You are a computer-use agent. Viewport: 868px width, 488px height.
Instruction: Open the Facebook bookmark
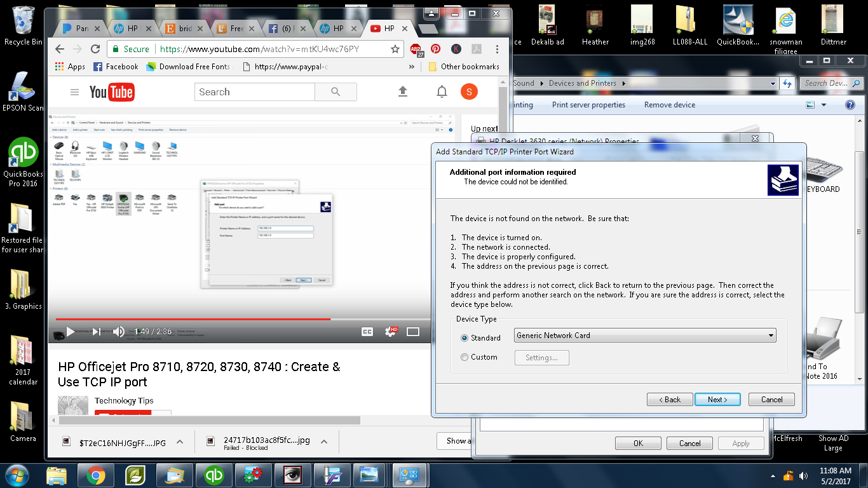pyautogui.click(x=116, y=67)
